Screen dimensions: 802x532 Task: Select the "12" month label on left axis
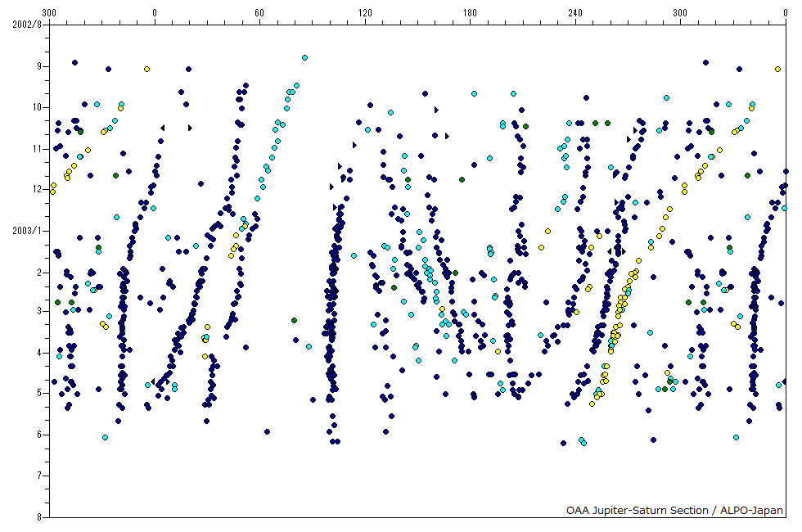(38, 189)
